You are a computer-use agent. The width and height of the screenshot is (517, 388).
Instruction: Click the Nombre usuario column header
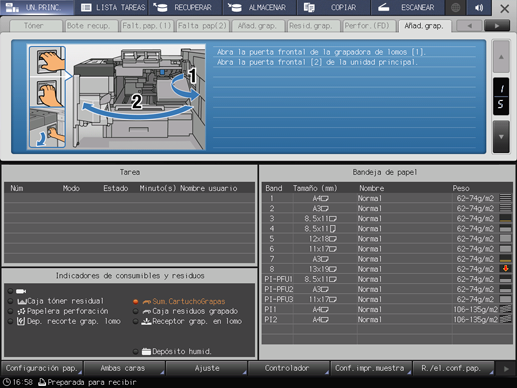[209, 188]
